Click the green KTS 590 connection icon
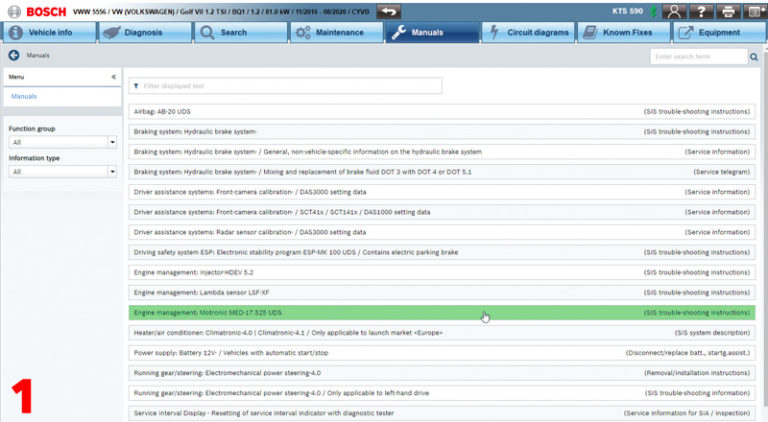The width and height of the screenshot is (768, 422). [x=653, y=10]
